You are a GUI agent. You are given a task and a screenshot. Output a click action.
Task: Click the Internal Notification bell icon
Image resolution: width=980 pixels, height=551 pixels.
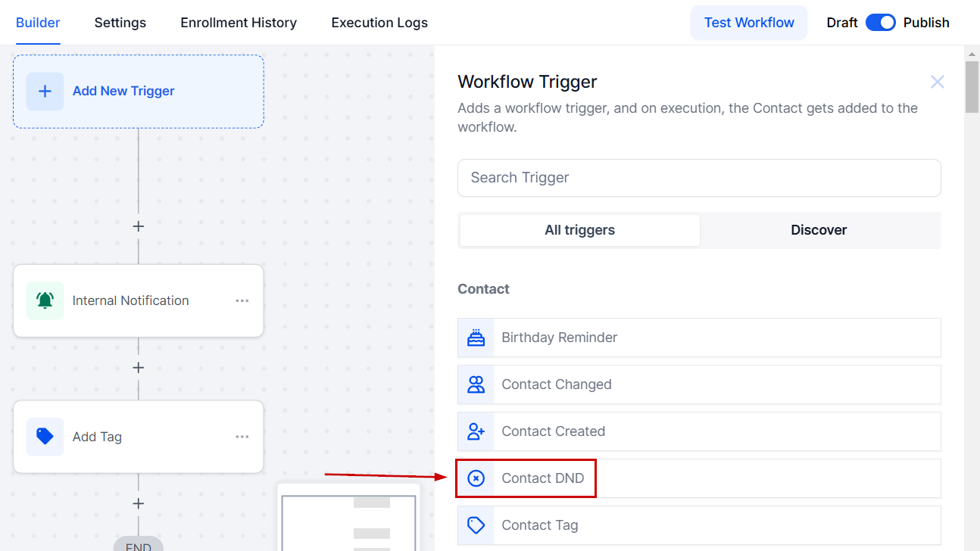tap(45, 300)
